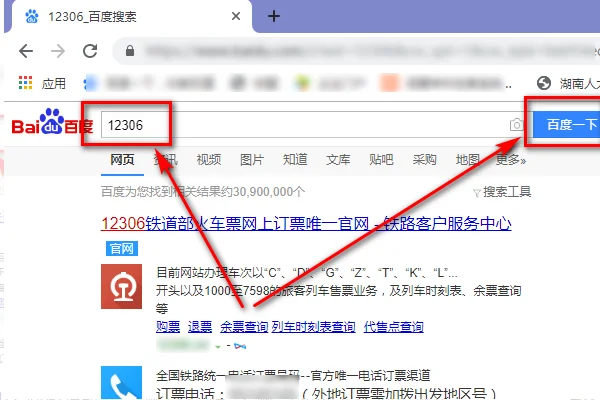Switch to the 采购 tab
The width and height of the screenshot is (600, 400).
click(x=424, y=159)
